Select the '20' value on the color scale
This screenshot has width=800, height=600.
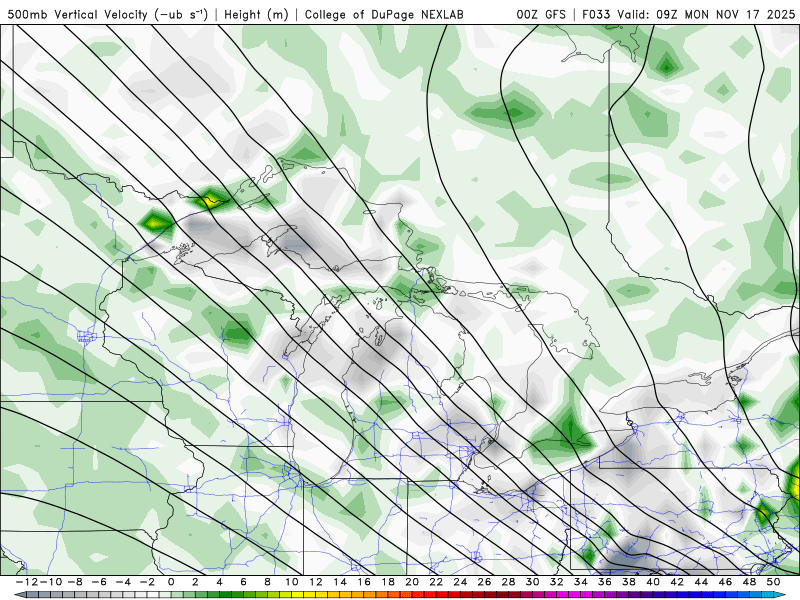(412, 582)
